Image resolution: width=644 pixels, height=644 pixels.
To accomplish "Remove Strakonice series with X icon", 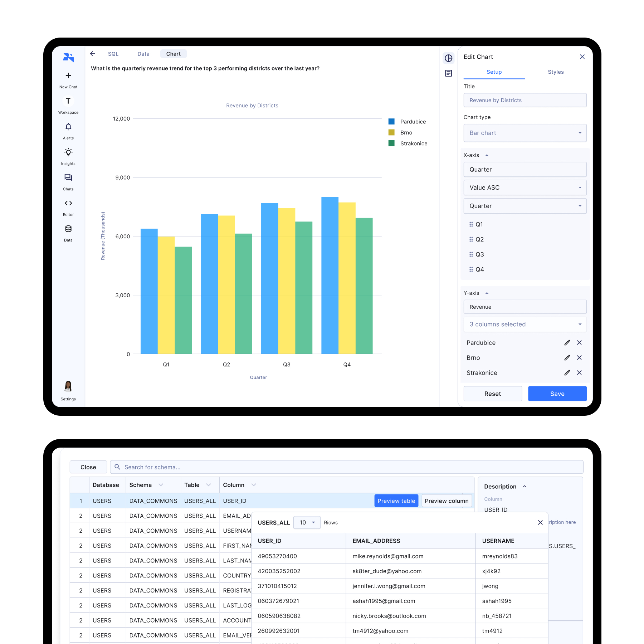I will (579, 373).
